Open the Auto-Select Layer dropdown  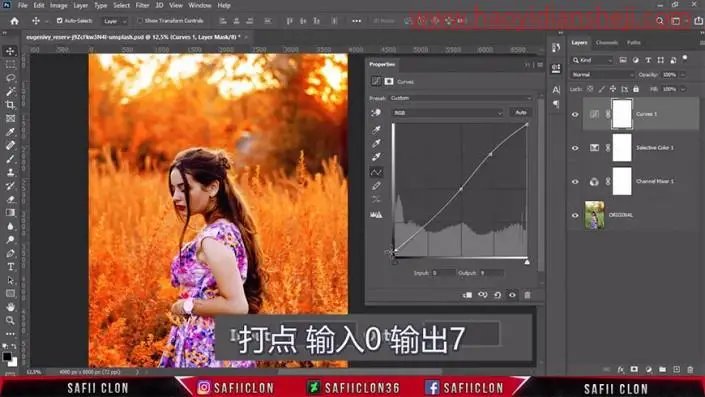(115, 21)
